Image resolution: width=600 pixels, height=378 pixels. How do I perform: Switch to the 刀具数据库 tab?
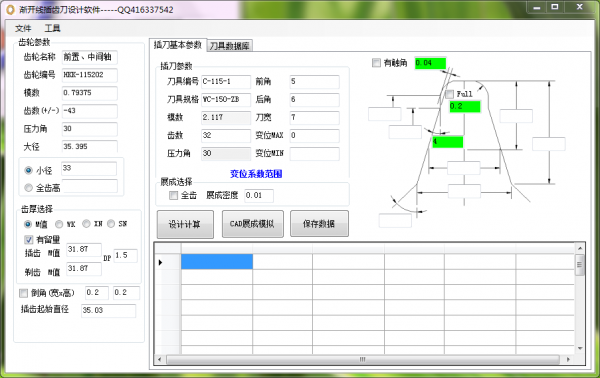229,46
